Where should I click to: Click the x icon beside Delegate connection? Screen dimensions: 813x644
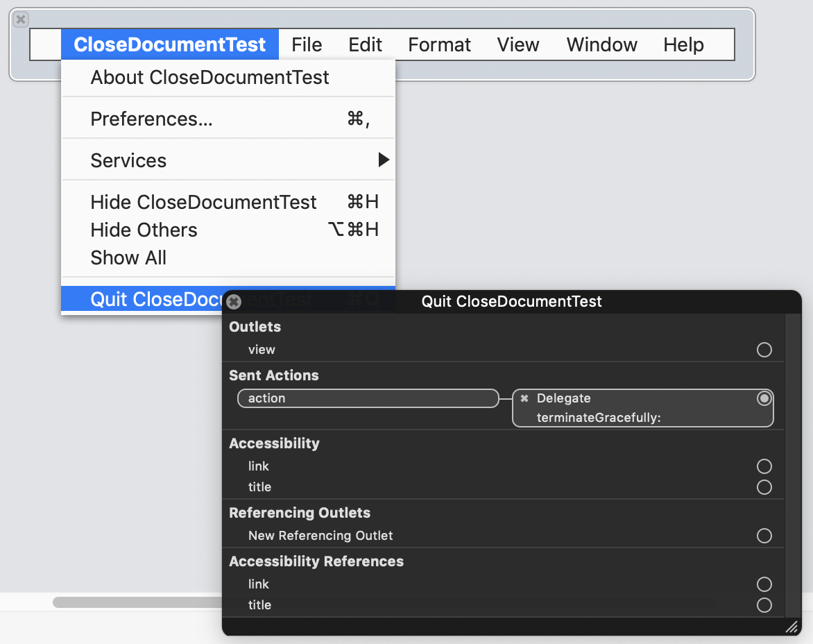(524, 398)
